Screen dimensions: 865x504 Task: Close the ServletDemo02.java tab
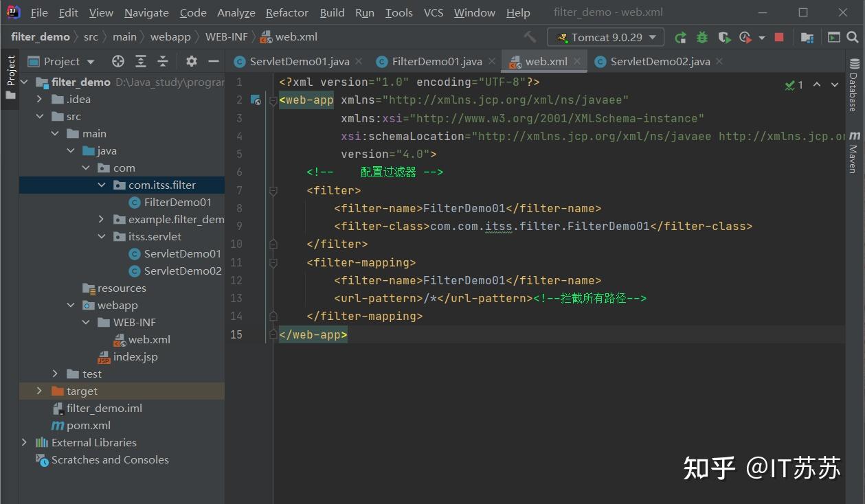(719, 61)
